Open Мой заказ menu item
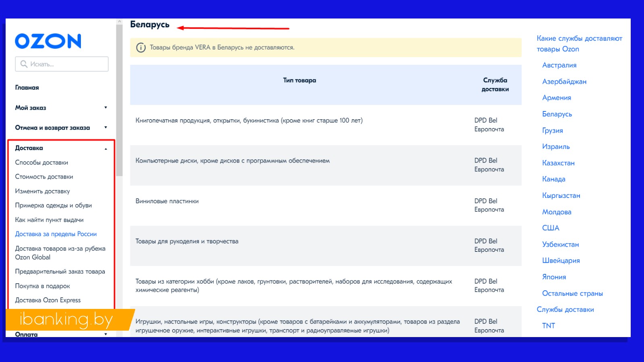 [31, 107]
